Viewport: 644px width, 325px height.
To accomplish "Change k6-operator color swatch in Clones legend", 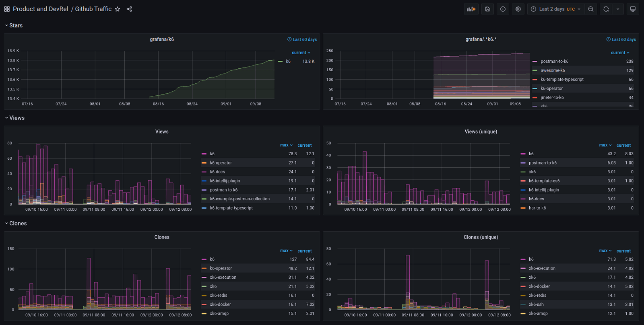I will coord(204,268).
